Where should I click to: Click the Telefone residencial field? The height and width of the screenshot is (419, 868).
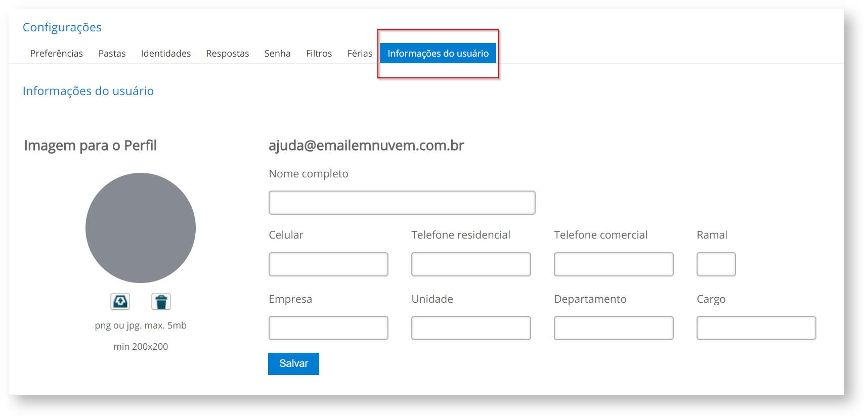coord(471,264)
